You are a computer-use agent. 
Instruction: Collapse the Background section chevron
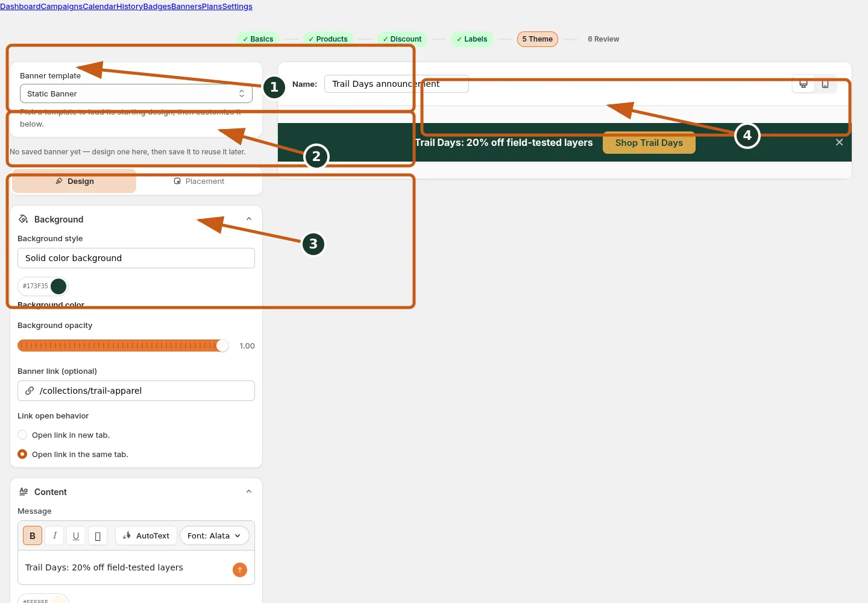249,219
